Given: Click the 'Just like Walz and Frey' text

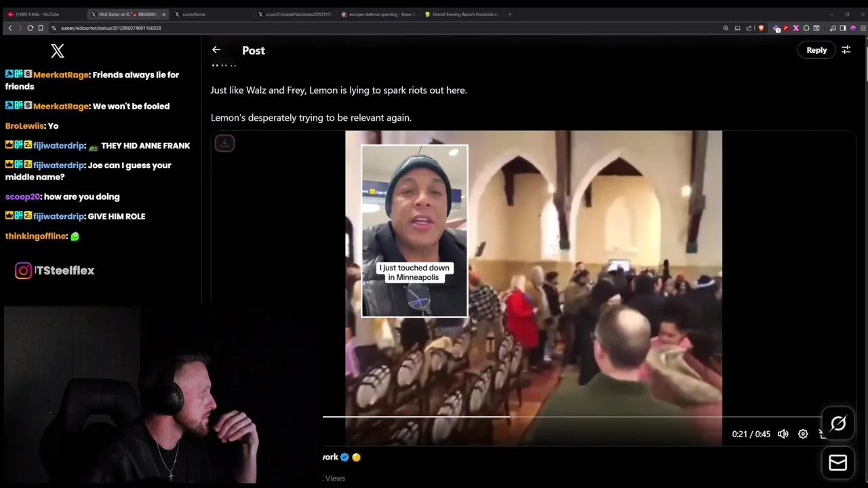Looking at the screenshot, I should point(338,90).
